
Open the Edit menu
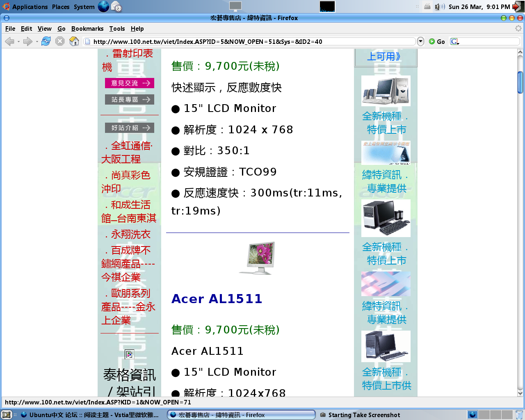pos(26,29)
